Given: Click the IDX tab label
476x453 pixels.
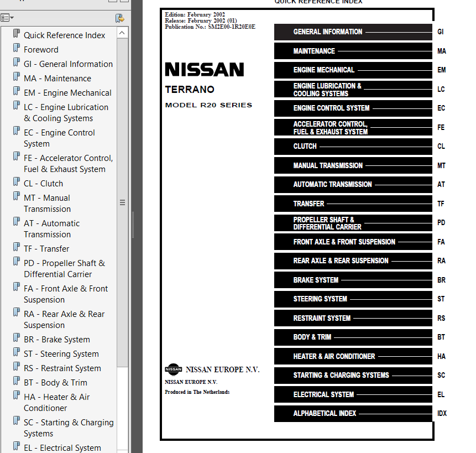Looking at the screenshot, I should coord(442,414).
